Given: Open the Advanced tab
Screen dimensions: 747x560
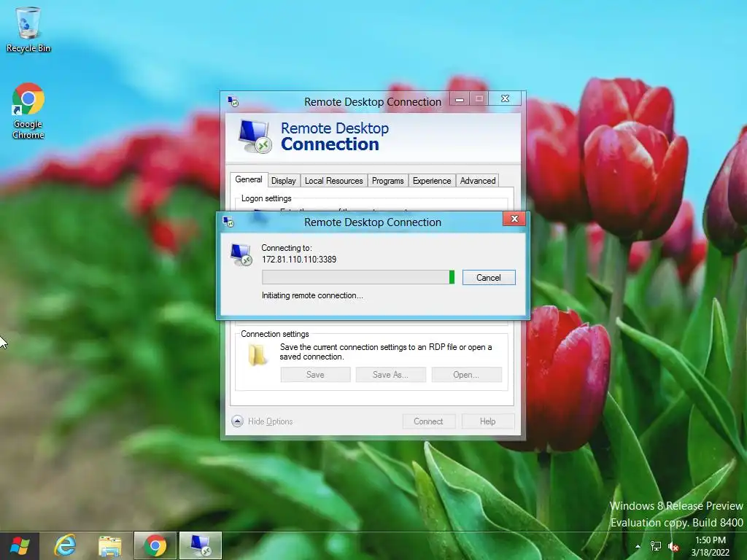Looking at the screenshot, I should coord(478,181).
